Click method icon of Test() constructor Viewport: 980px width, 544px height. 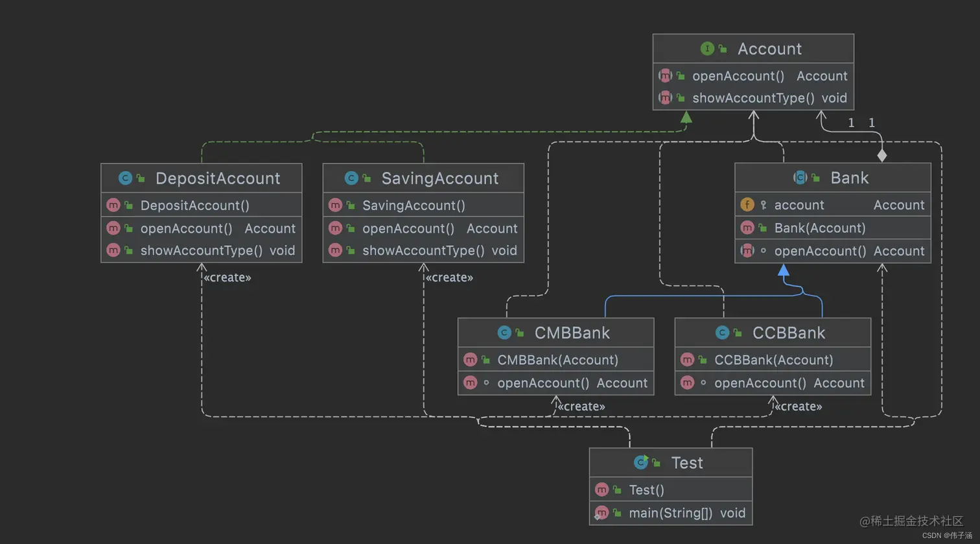602,490
